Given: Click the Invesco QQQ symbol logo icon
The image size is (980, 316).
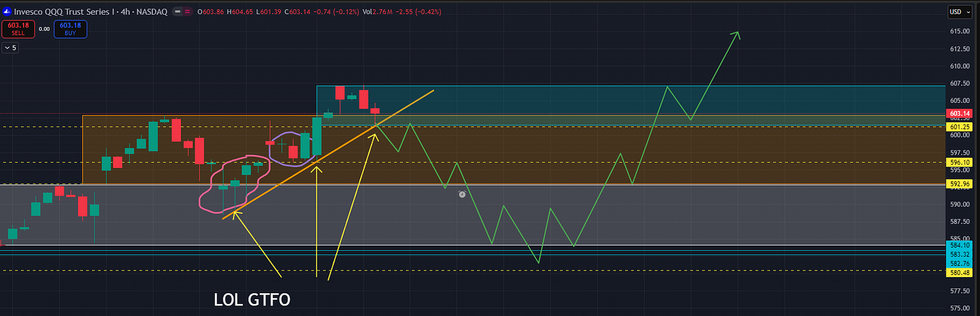Looking at the screenshot, I should click(x=7, y=10).
